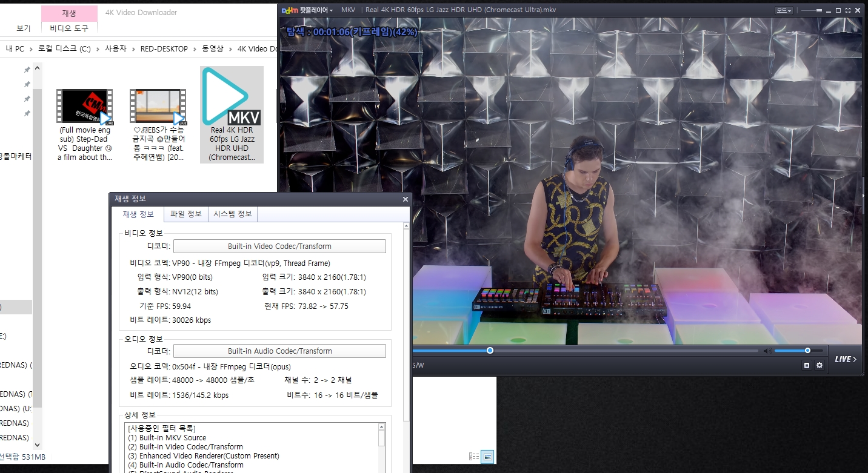Select the Real 4K HDR MKV file
The image size is (868, 473).
tap(232, 115)
